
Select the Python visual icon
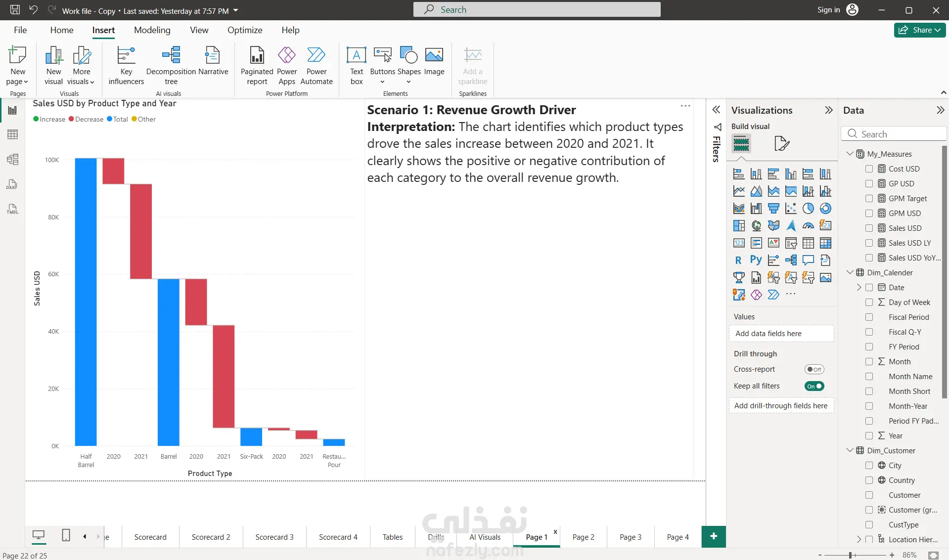pyautogui.click(x=756, y=260)
